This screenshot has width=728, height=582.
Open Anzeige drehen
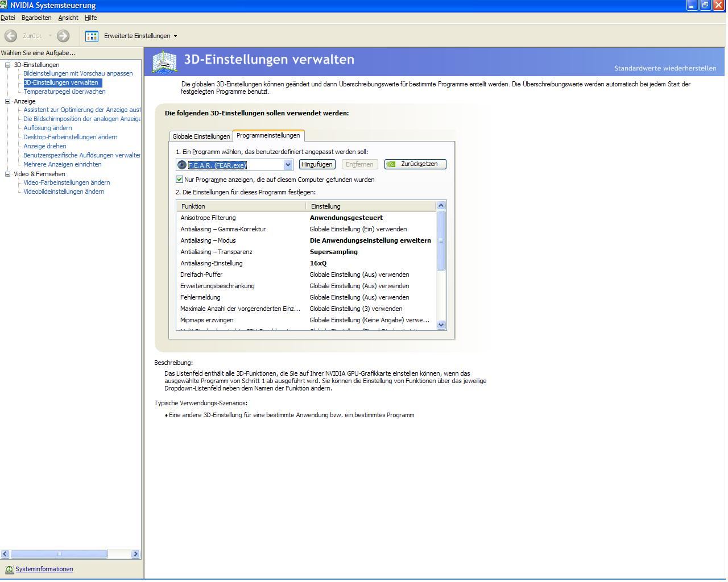[45, 146]
